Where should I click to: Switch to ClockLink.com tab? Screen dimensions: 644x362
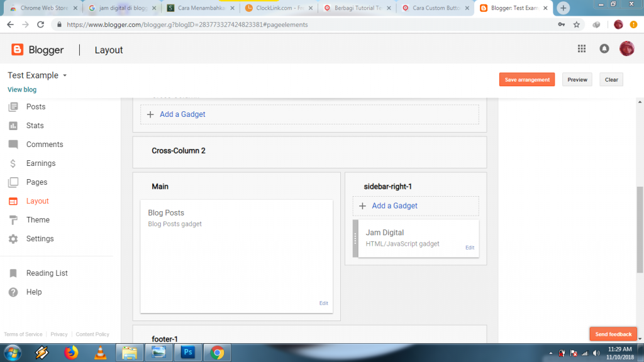(x=279, y=8)
